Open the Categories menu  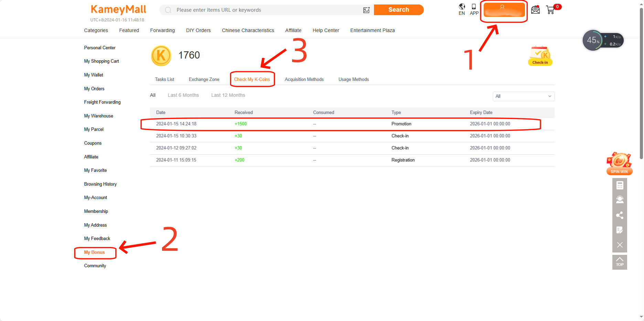click(x=96, y=30)
